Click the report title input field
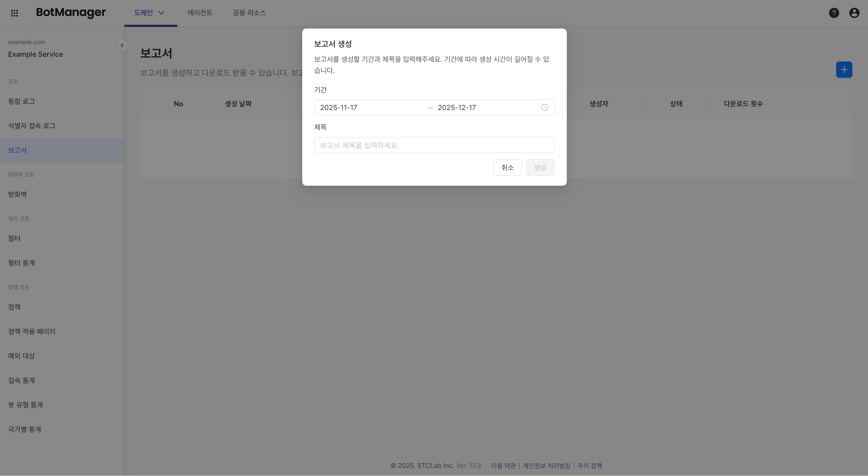The height and width of the screenshot is (476, 868). point(434,145)
